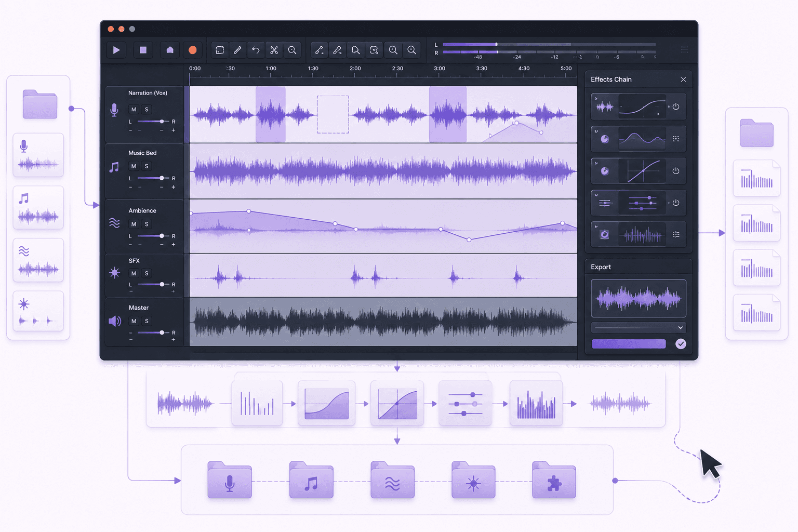Close the Effects Chain panel
Viewport: 798px width, 532px height.
tap(683, 79)
